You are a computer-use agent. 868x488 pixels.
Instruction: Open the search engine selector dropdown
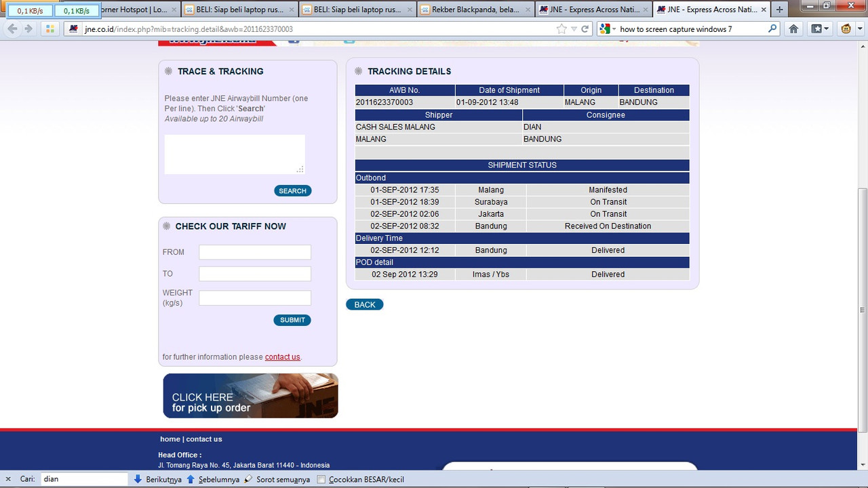click(608, 29)
